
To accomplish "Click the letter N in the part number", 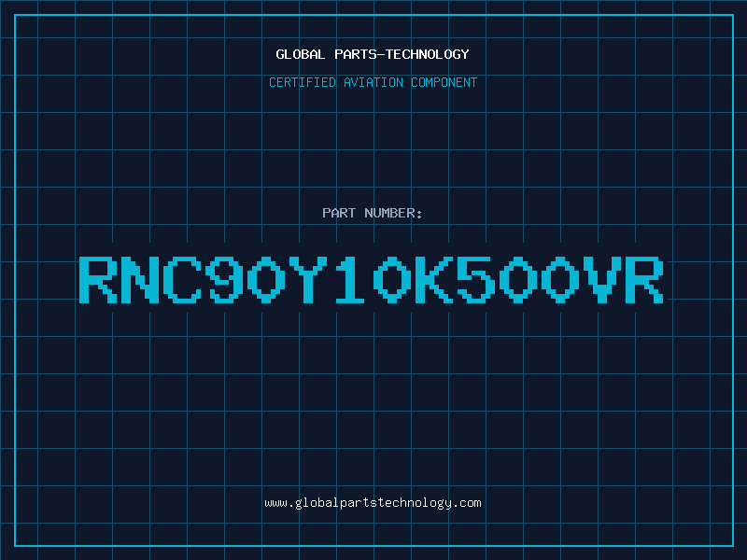I will (139, 279).
